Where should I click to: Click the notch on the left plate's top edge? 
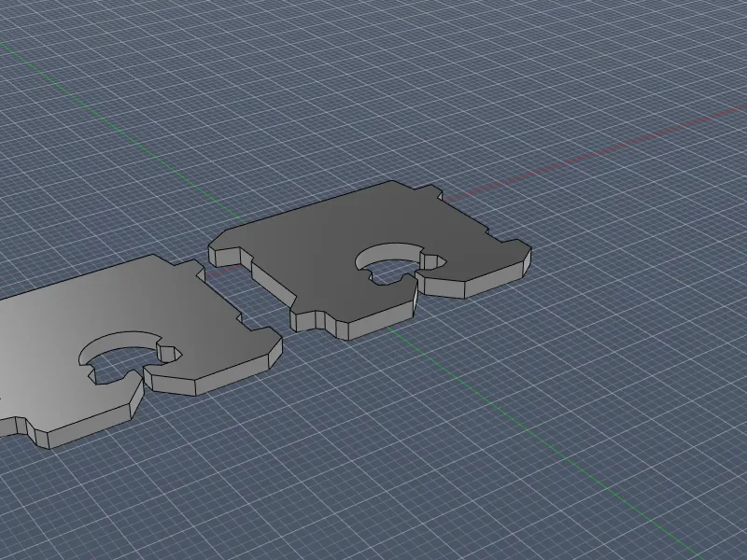click(194, 270)
